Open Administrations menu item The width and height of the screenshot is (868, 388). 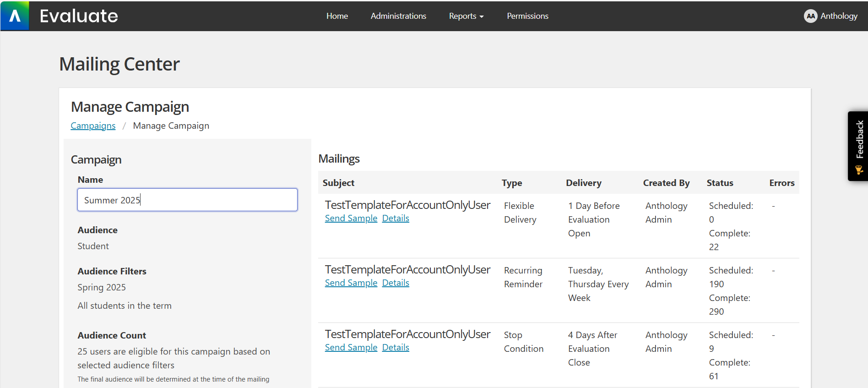pyautogui.click(x=398, y=16)
